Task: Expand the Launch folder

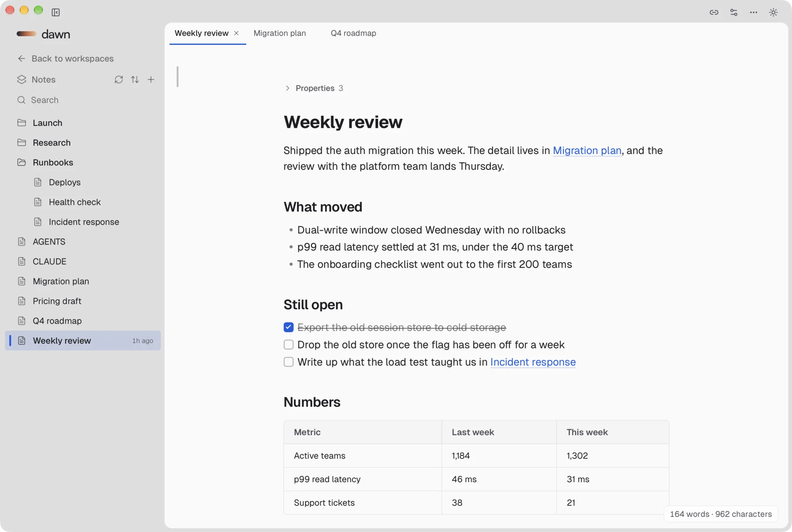Action: point(83,123)
